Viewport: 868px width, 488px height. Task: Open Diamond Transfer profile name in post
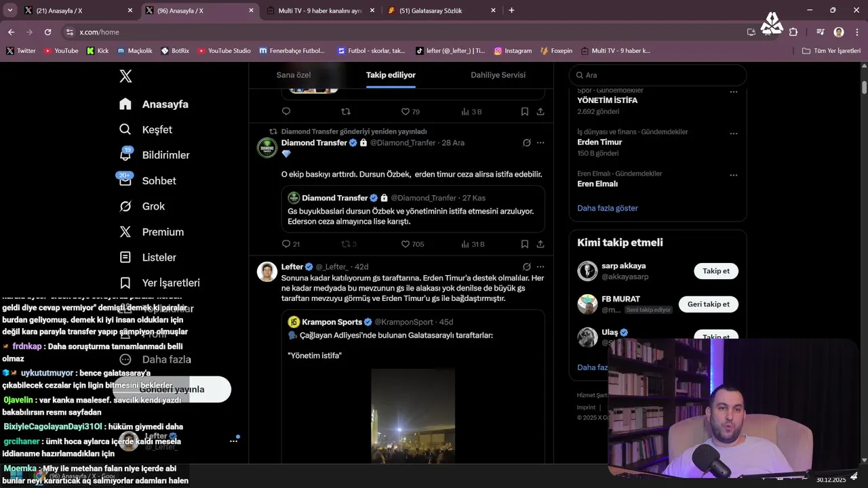coord(314,143)
